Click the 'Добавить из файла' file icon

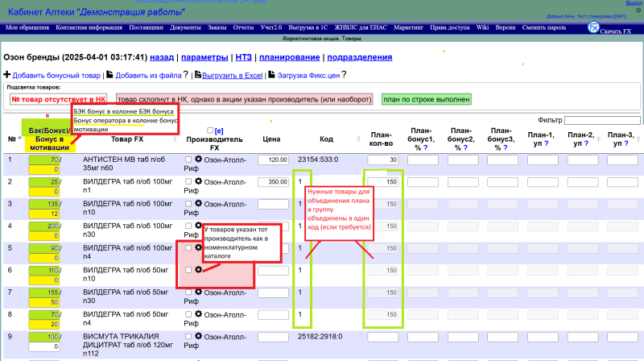109,75
